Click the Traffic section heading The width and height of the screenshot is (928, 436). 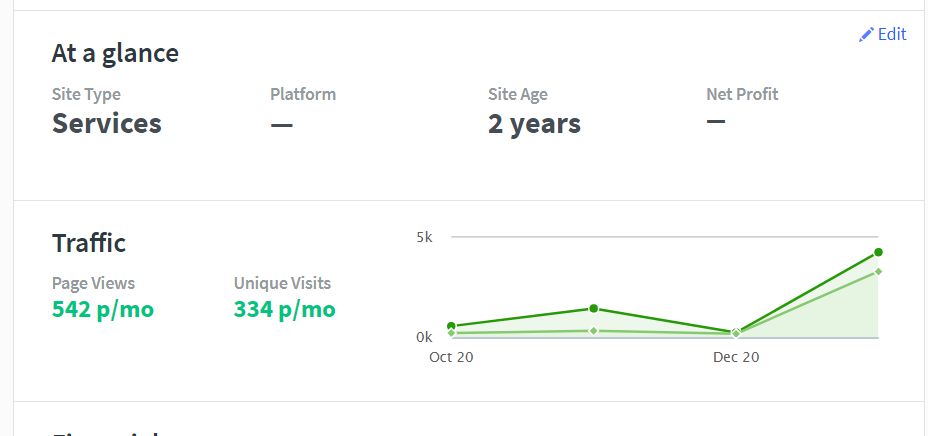coord(89,243)
